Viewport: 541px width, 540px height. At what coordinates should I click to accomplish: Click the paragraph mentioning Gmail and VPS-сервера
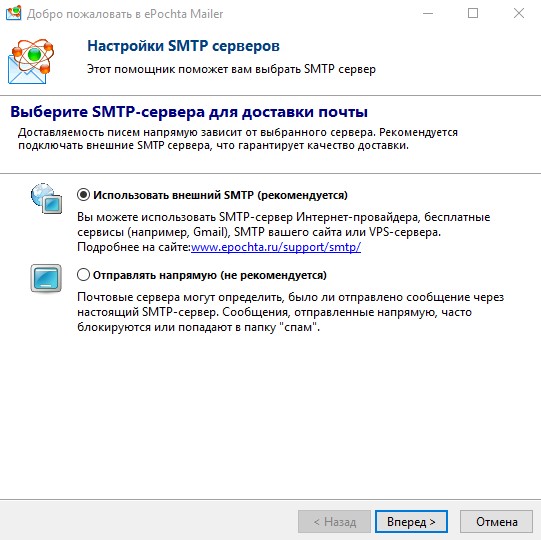[x=284, y=232]
